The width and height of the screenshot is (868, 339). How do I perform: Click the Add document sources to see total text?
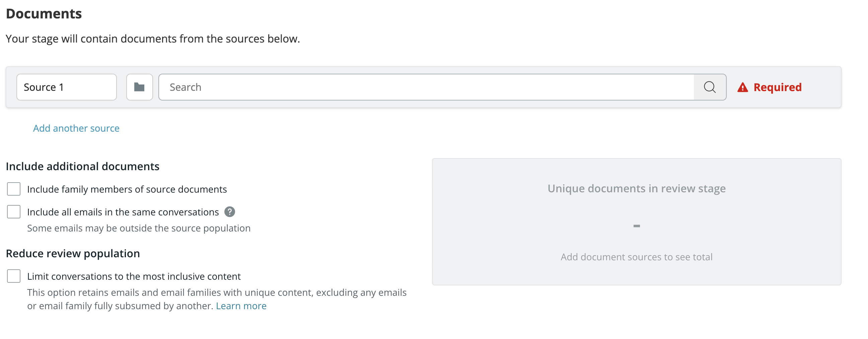637,257
